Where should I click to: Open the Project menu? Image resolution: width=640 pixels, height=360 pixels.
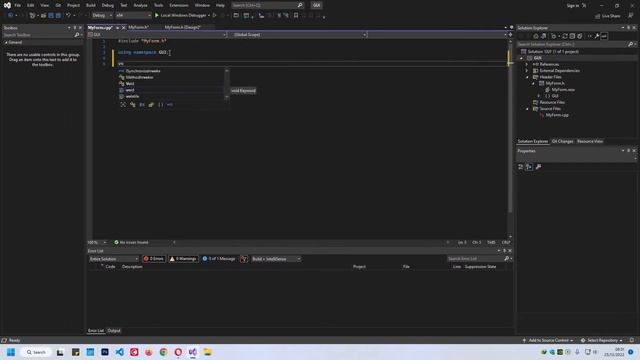(73, 5)
